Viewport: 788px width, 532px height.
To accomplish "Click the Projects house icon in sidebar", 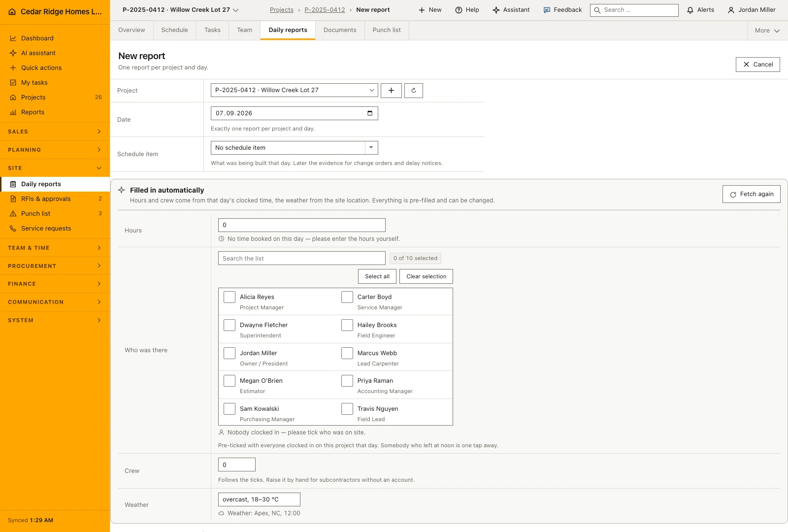I will coord(13,98).
